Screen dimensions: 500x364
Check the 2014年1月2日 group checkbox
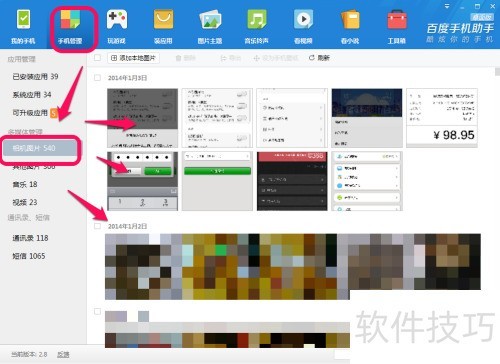tap(97, 226)
